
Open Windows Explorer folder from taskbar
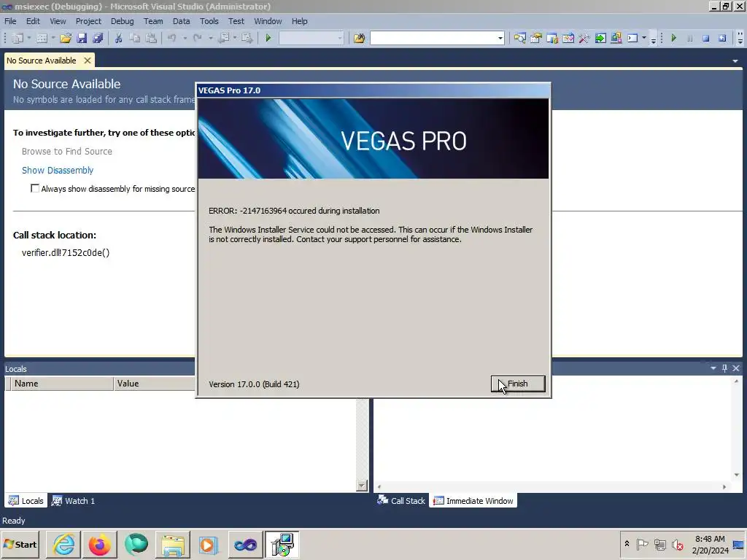(x=172, y=544)
